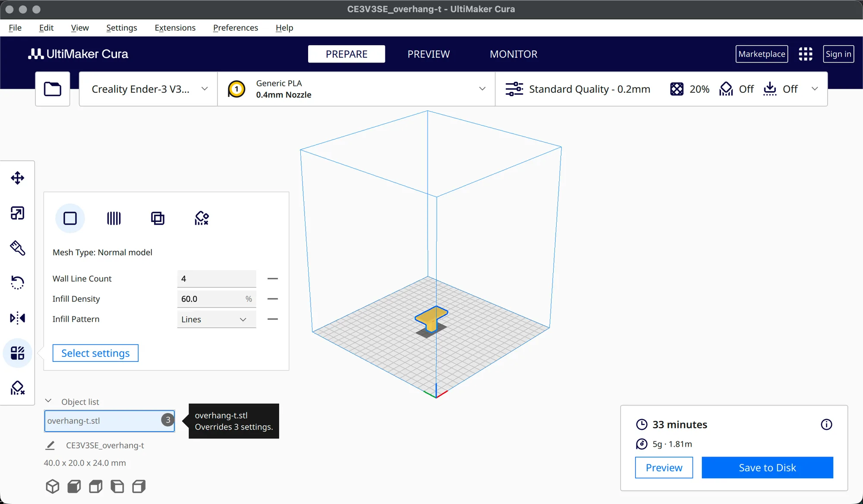Image resolution: width=863 pixels, height=504 pixels.
Task: Open the Help menu
Action: (284, 28)
